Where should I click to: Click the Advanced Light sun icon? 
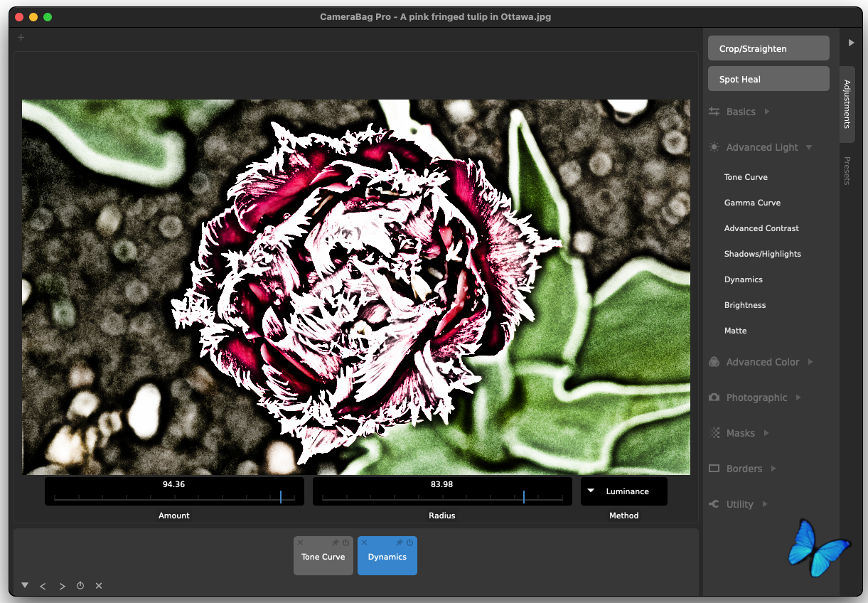714,147
